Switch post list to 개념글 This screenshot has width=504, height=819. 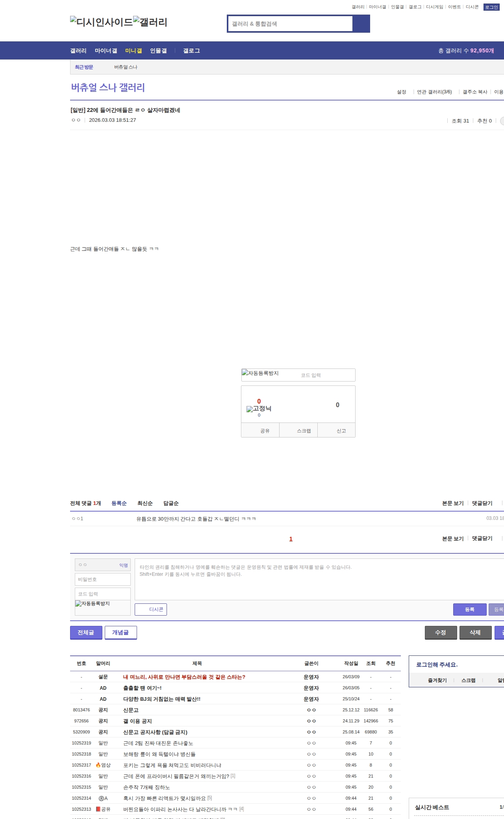(120, 633)
